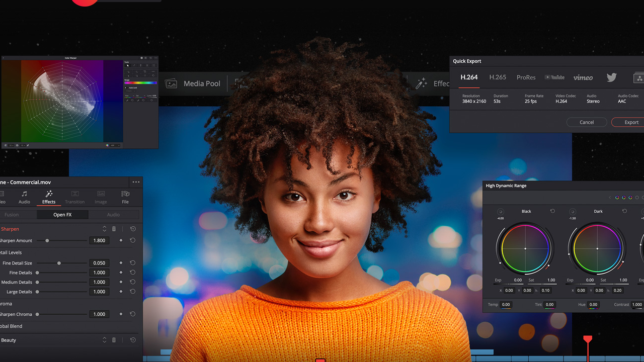
Task: Adjust the Sharpen Amount slider
Action: click(x=47, y=240)
